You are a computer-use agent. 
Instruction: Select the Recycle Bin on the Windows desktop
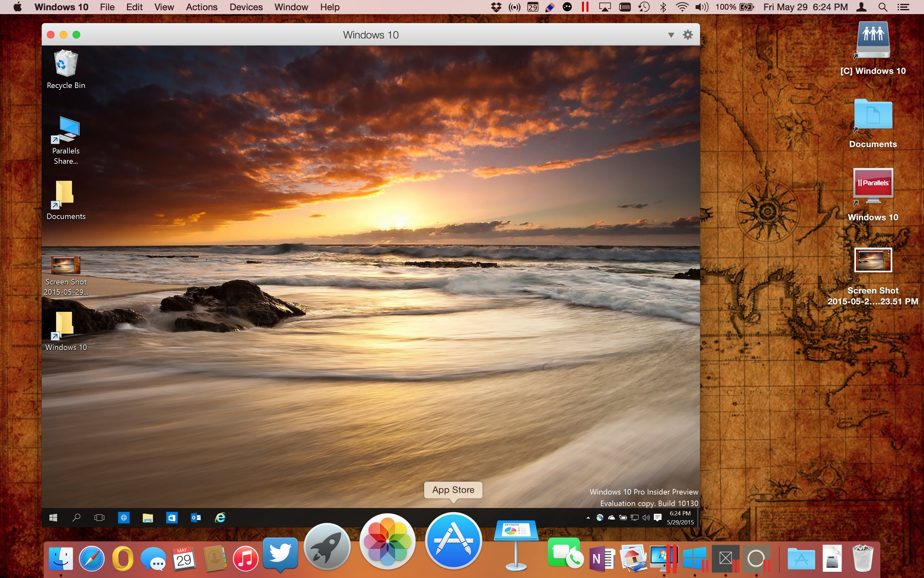66,70
